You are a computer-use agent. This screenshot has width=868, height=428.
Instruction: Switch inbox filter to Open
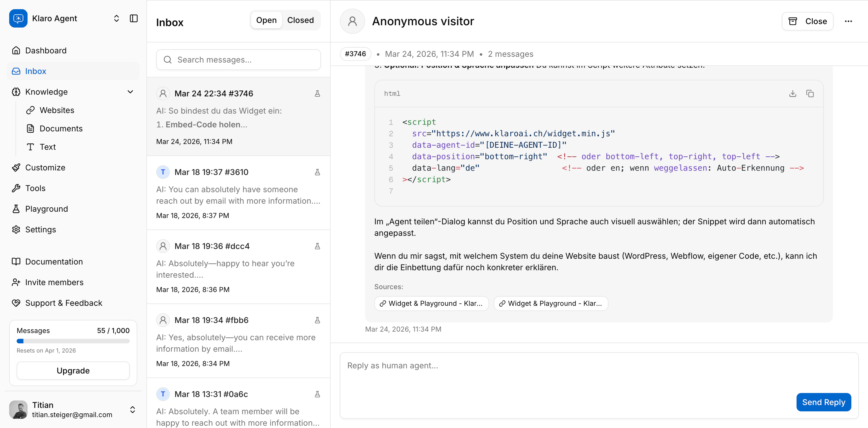(266, 20)
